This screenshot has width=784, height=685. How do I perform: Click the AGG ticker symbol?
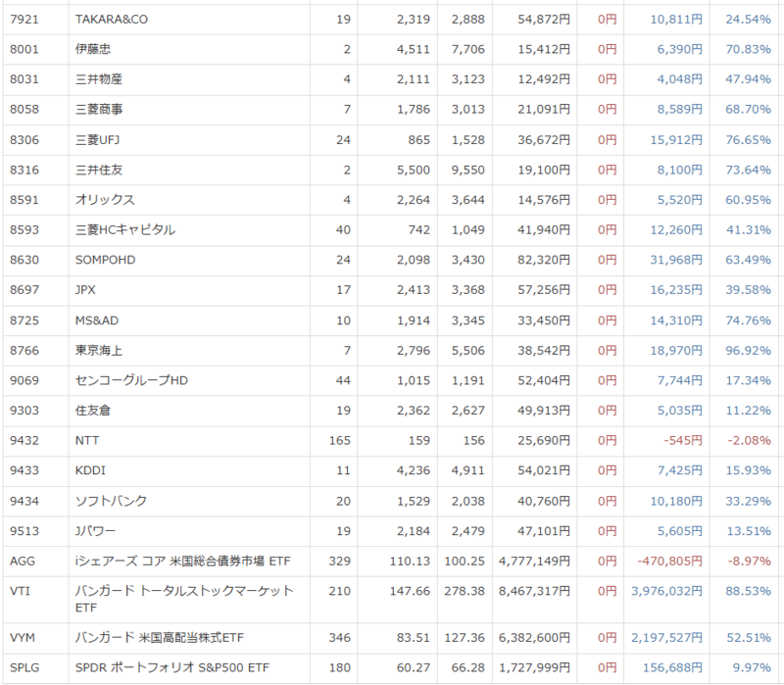[23, 561]
